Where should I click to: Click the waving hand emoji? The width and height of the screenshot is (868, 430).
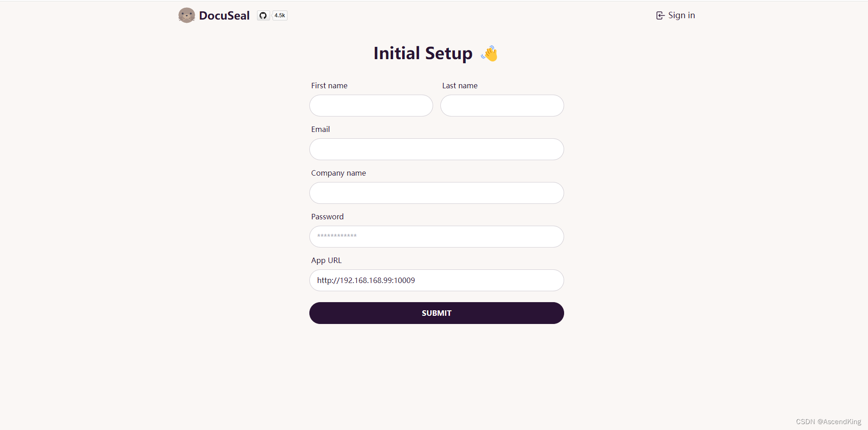(x=490, y=54)
